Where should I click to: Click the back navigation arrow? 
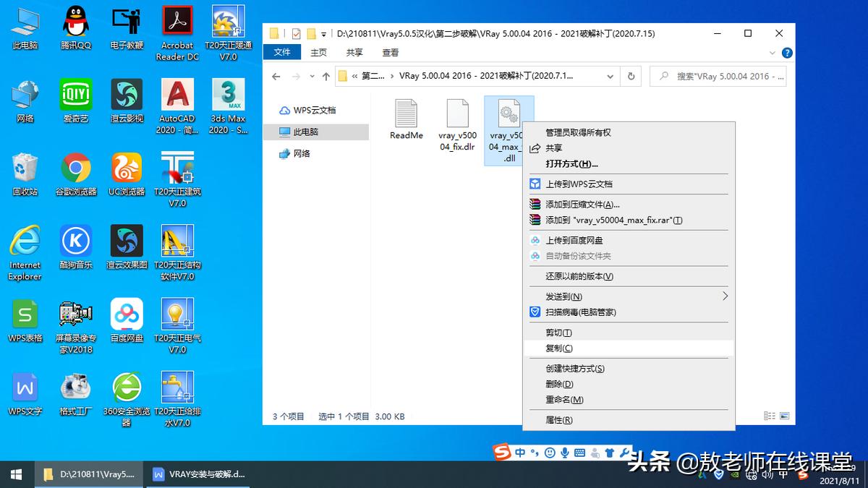tap(276, 76)
